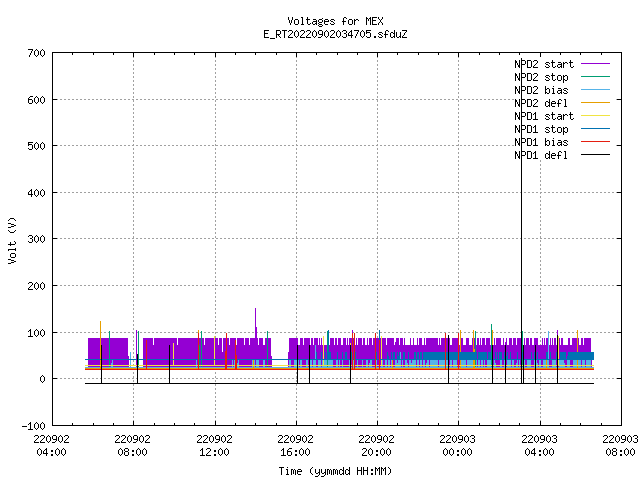The image size is (640, 480).
Task: Click the '220902 12:00' x-axis tick label
Action: tap(214, 446)
